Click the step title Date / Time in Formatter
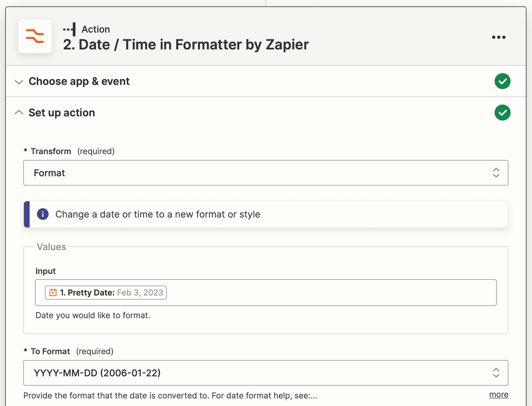 tap(186, 45)
